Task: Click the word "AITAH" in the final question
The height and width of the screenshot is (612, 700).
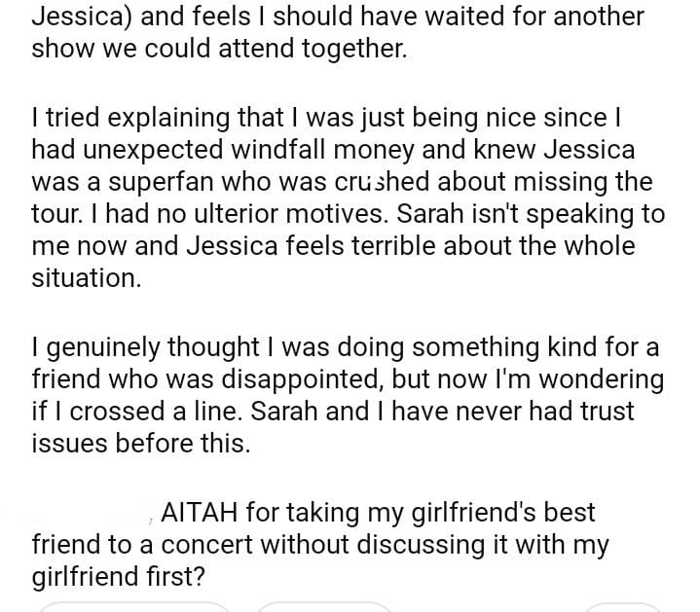Action: (201, 512)
